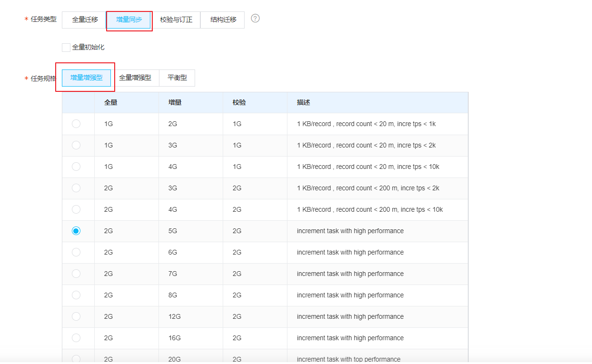Select the radio for the 2G 12G 2G row

coord(76,316)
